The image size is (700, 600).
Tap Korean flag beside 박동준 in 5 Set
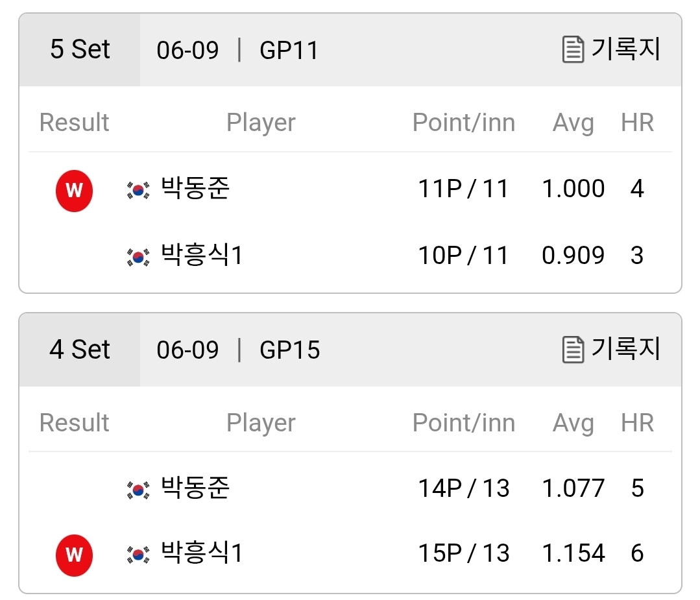click(x=138, y=191)
